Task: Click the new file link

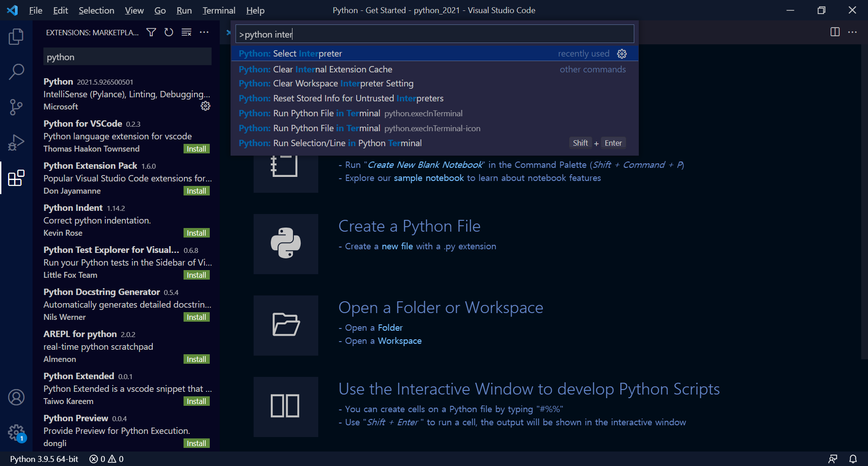Action: [397, 247]
